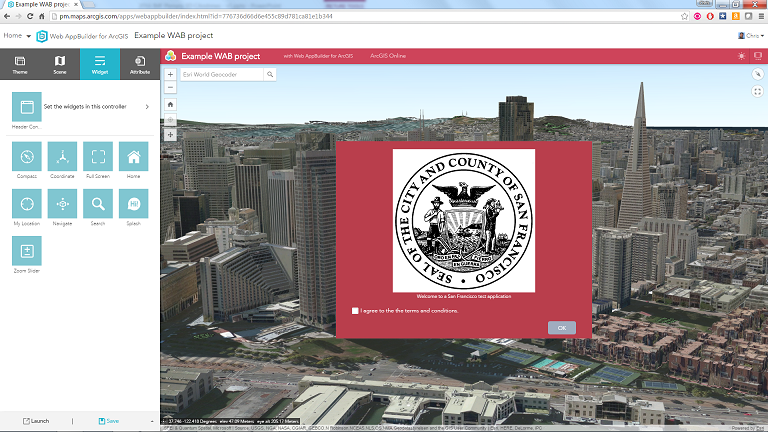Open the Chrome menu button
Screen dimensions: 768x432
click(761, 16)
